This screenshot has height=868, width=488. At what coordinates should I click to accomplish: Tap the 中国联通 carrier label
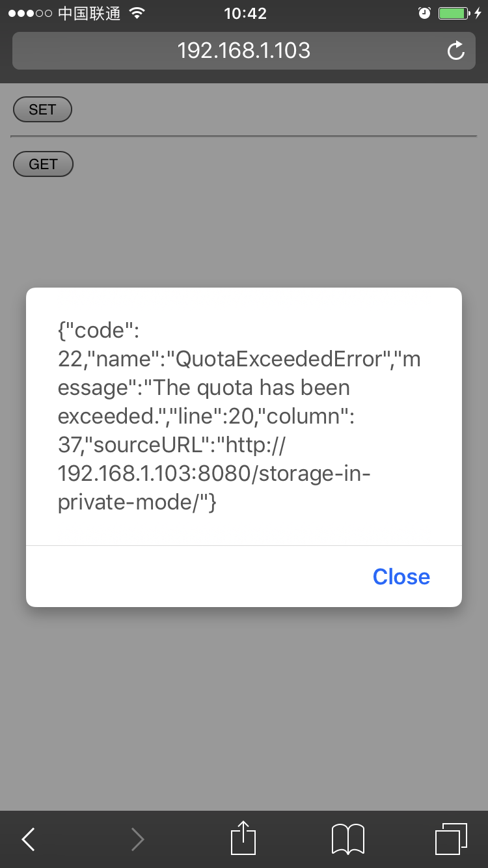pos(89,13)
